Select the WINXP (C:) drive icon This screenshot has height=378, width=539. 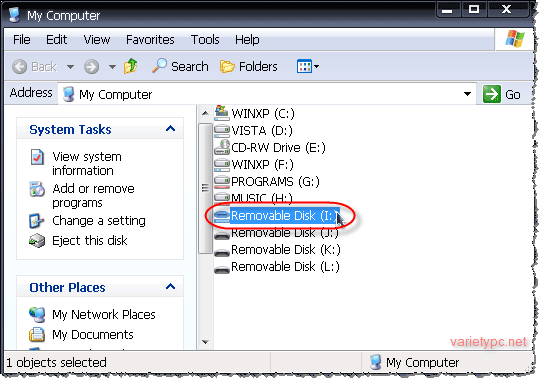point(222,112)
